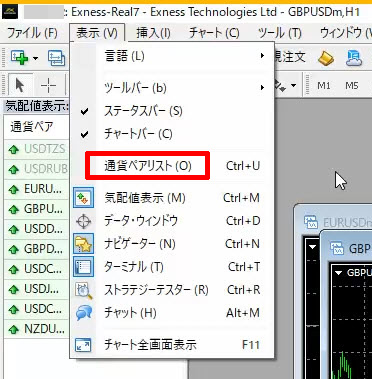372x379 pixels.
Task: Click the Navigator folder-star icon
Action: pyautogui.click(x=83, y=244)
